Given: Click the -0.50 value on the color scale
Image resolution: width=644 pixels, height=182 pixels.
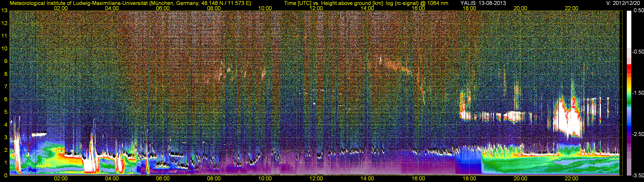Looking at the screenshot, I should click(x=638, y=52).
